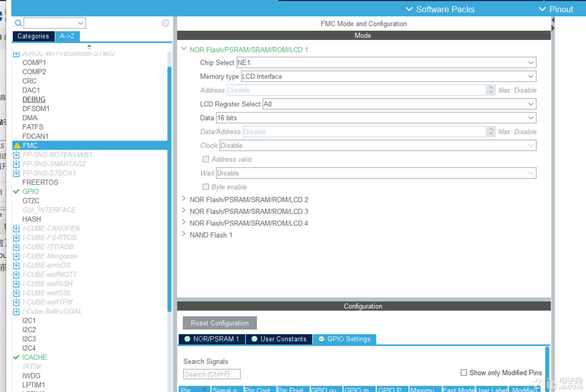The height and width of the screenshot is (392, 586).
Task: Click download icon beside FP-SNS-STBOX1
Action: point(16,173)
